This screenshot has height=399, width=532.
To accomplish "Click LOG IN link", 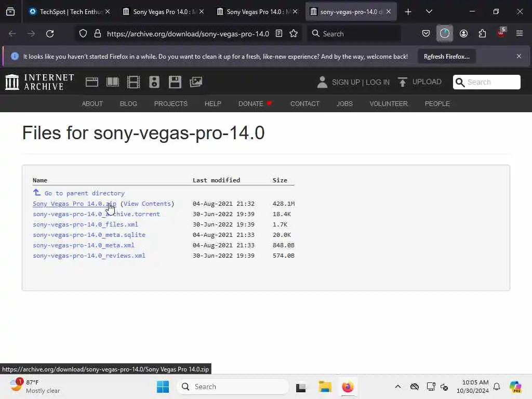I will 378,82.
